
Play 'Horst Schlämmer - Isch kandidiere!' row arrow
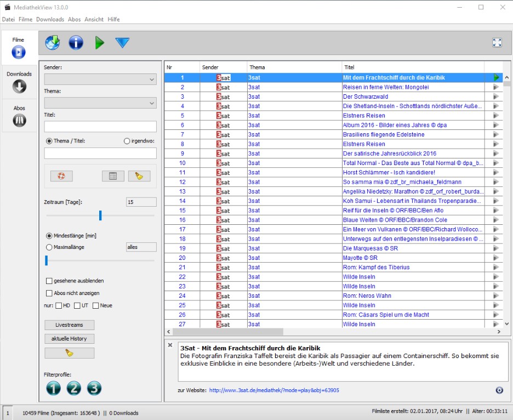(x=496, y=173)
